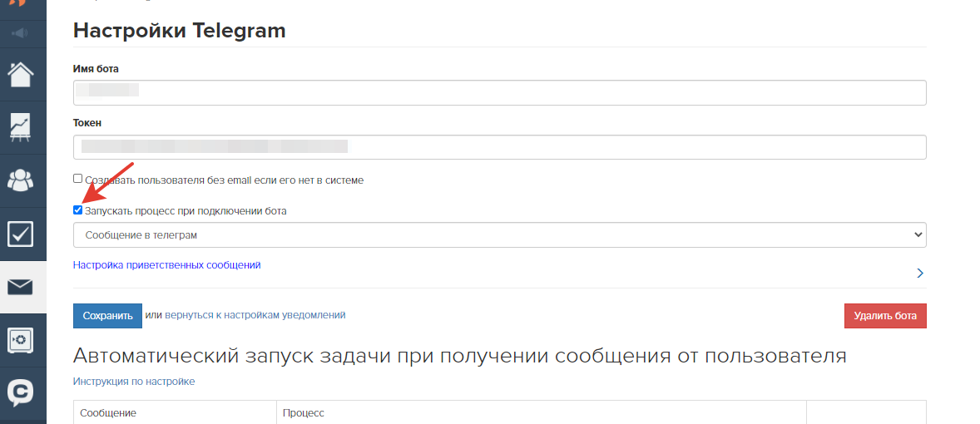Open the 'Инструкция по настройке' link
This screenshot has height=424, width=980.
pyautogui.click(x=134, y=381)
